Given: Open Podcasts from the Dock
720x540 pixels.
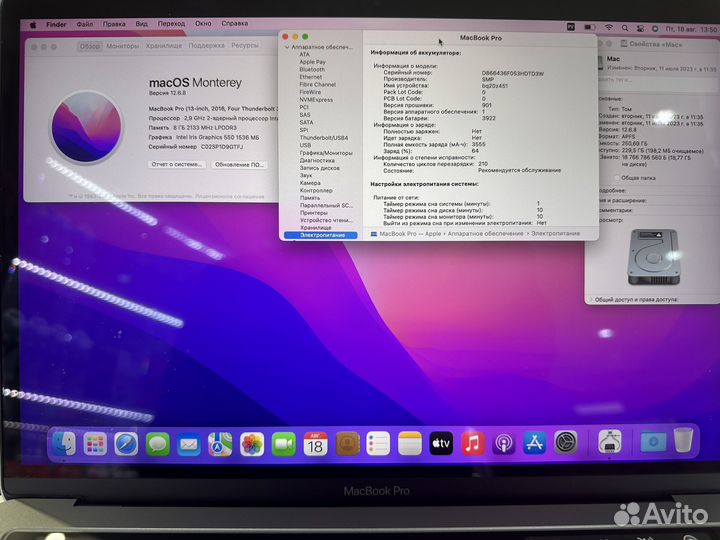Looking at the screenshot, I should (504, 443).
